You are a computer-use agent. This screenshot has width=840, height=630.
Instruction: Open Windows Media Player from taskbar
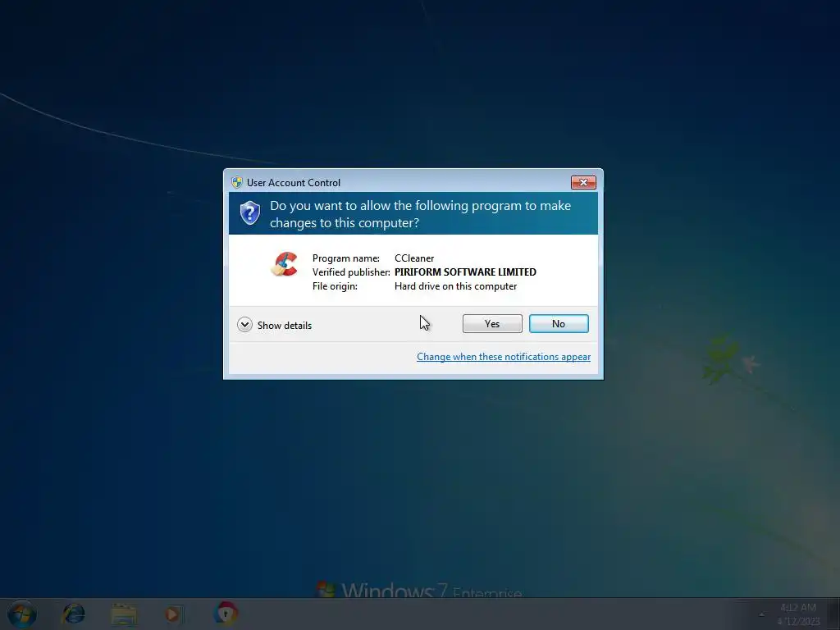click(174, 614)
